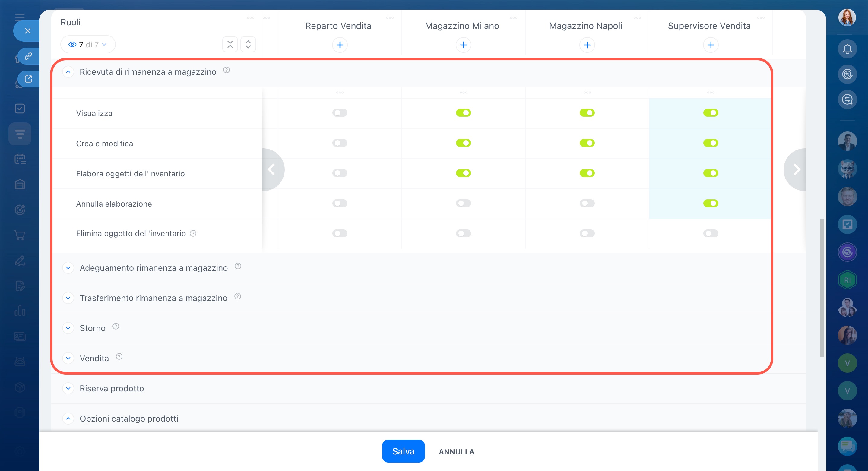Viewport: 868px width, 471px height.
Task: Open slider in new window icon
Action: 28,79
